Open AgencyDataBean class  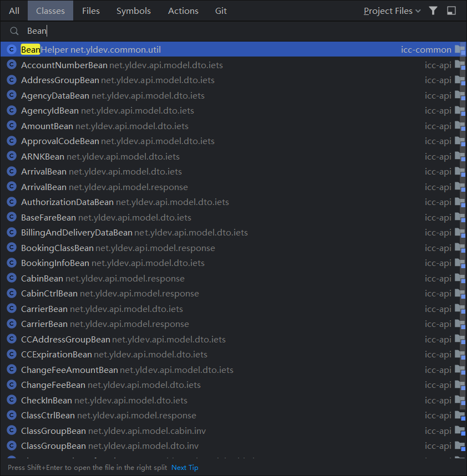pyautogui.click(x=233, y=96)
